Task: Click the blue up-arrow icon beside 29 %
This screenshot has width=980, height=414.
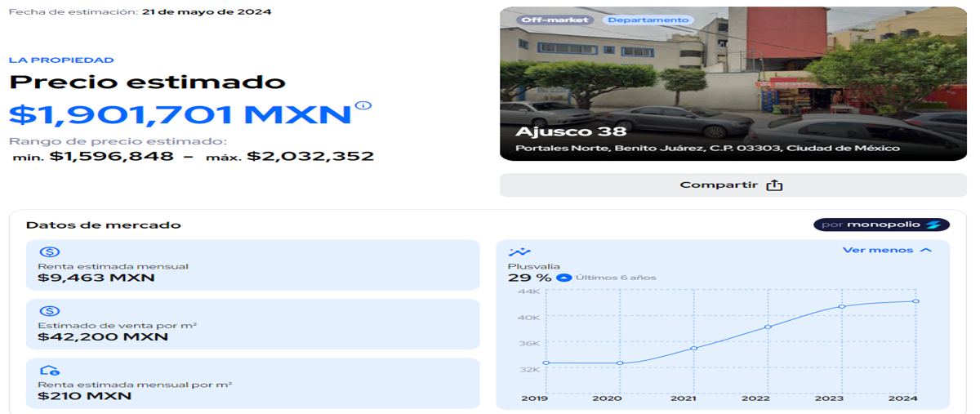Action: tap(563, 278)
